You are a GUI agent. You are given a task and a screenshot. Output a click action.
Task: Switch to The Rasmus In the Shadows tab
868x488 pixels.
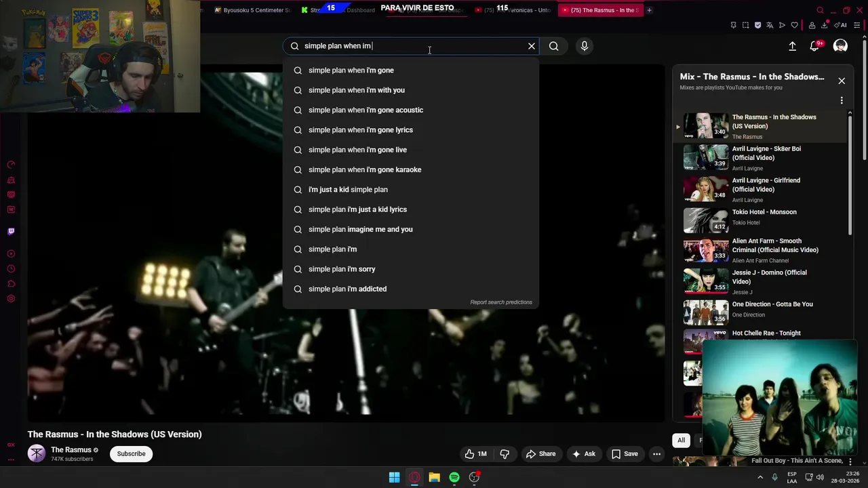click(x=600, y=10)
